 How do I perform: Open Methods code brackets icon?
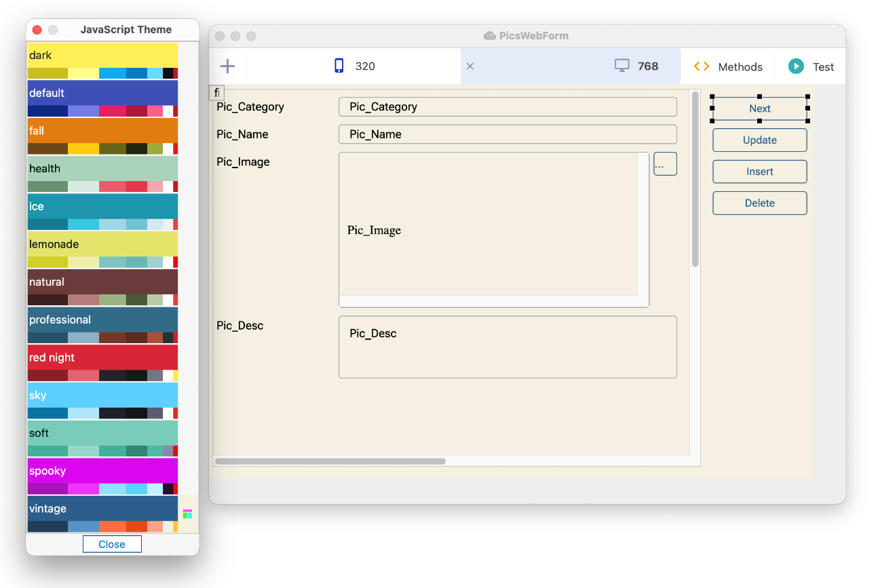point(702,66)
